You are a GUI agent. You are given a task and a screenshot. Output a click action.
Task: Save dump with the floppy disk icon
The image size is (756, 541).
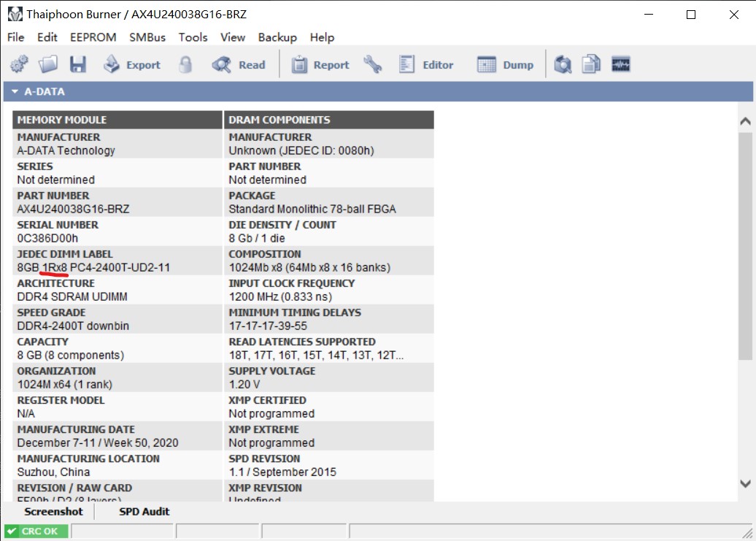pos(77,64)
